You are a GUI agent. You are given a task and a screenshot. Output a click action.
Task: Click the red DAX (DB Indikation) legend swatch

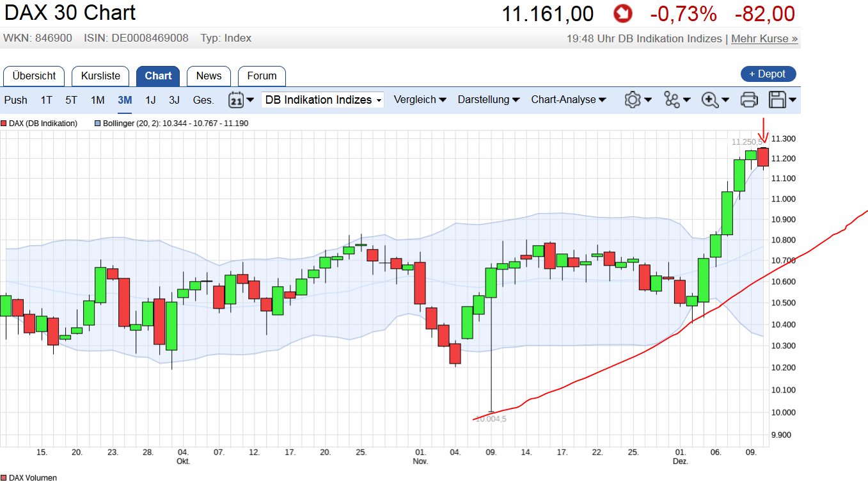point(4,123)
